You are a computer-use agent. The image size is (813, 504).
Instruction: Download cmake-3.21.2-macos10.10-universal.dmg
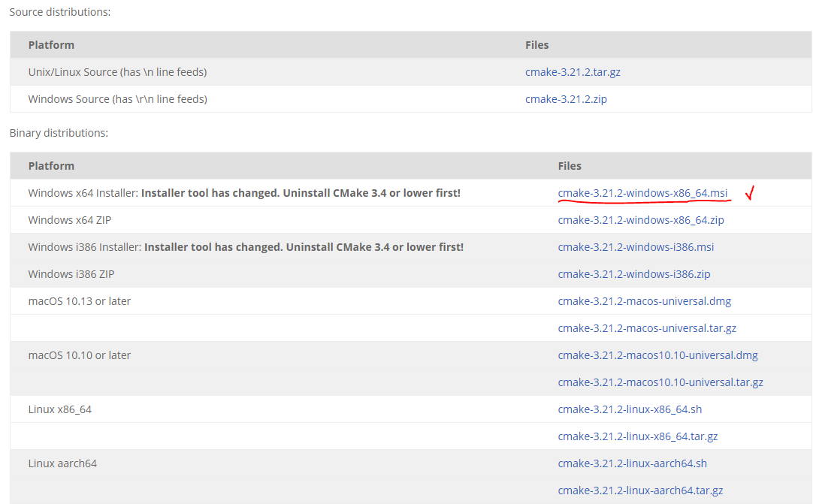[657, 355]
